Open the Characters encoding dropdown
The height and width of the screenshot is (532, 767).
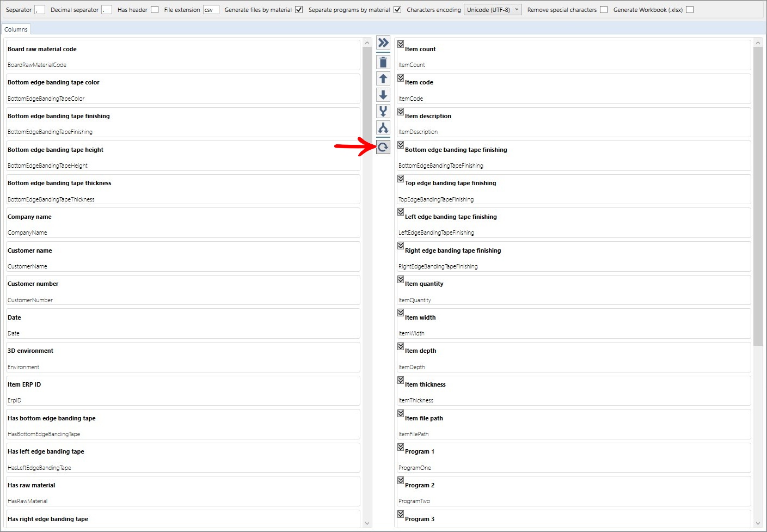[x=493, y=10]
